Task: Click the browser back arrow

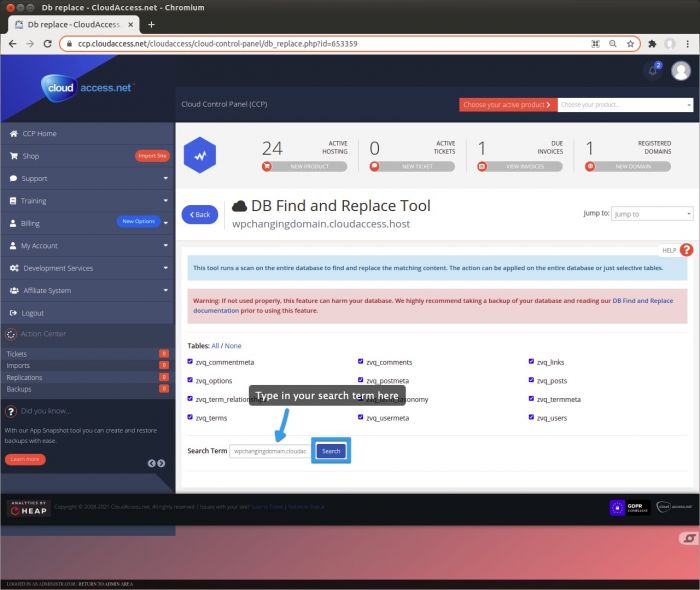Action: pos(12,44)
